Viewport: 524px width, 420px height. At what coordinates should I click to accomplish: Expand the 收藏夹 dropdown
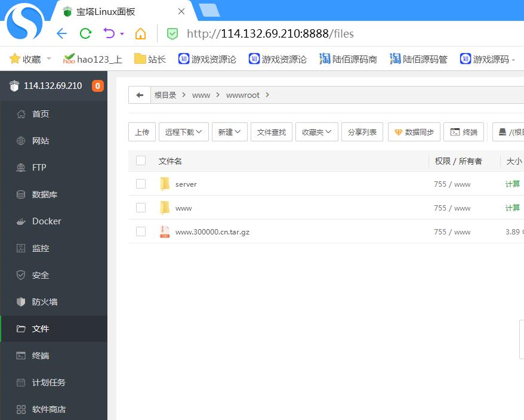click(x=317, y=132)
